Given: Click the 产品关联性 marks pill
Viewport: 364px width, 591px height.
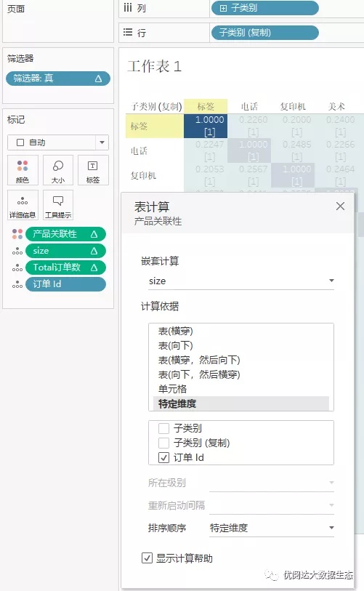Looking at the screenshot, I should point(65,234).
